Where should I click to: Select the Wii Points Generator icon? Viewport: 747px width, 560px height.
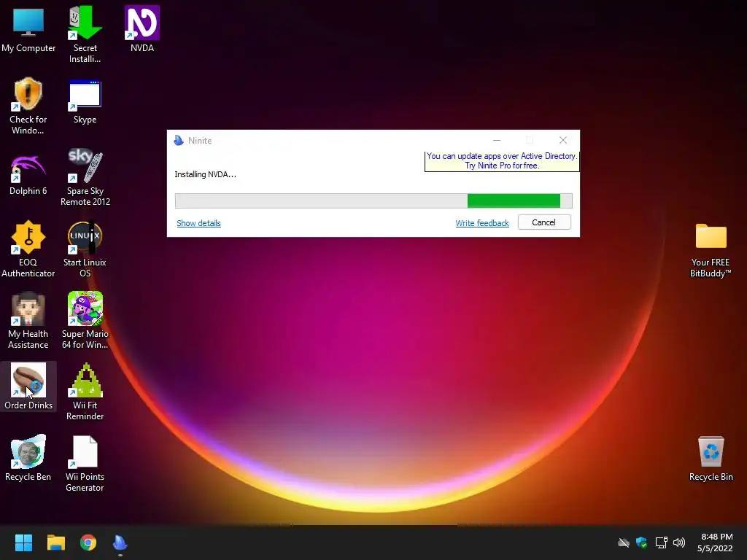[85, 463]
